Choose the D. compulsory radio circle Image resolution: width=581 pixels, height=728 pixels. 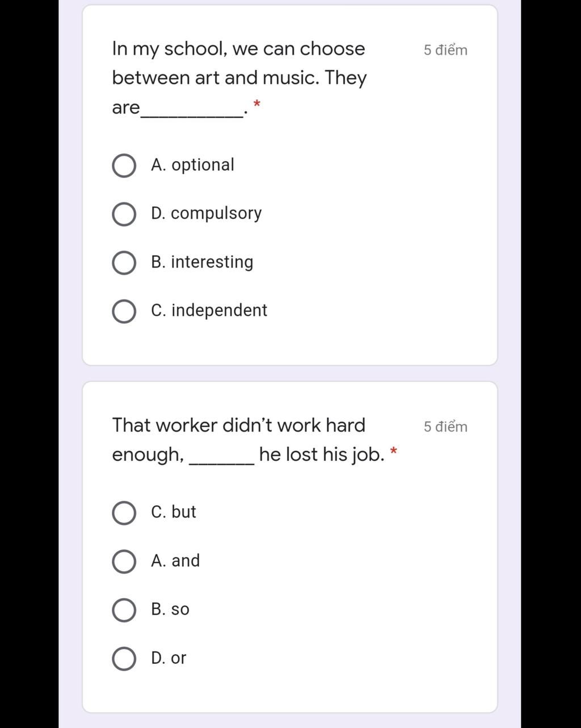tap(124, 214)
